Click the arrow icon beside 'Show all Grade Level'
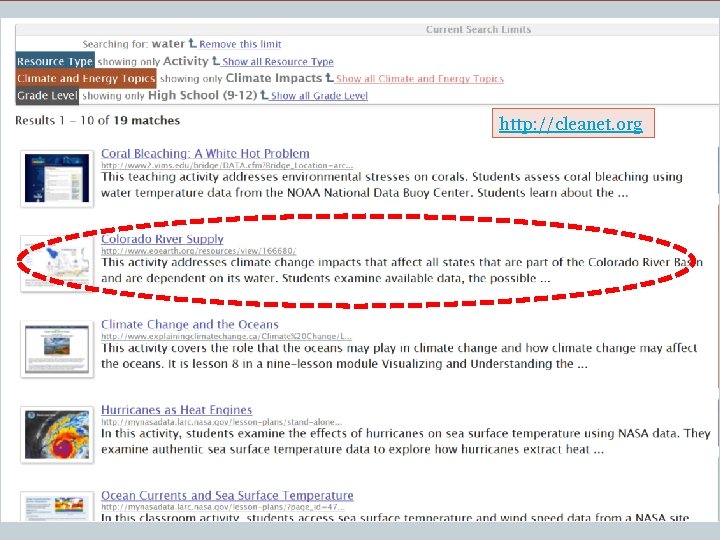This screenshot has width=720, height=540. point(264,95)
